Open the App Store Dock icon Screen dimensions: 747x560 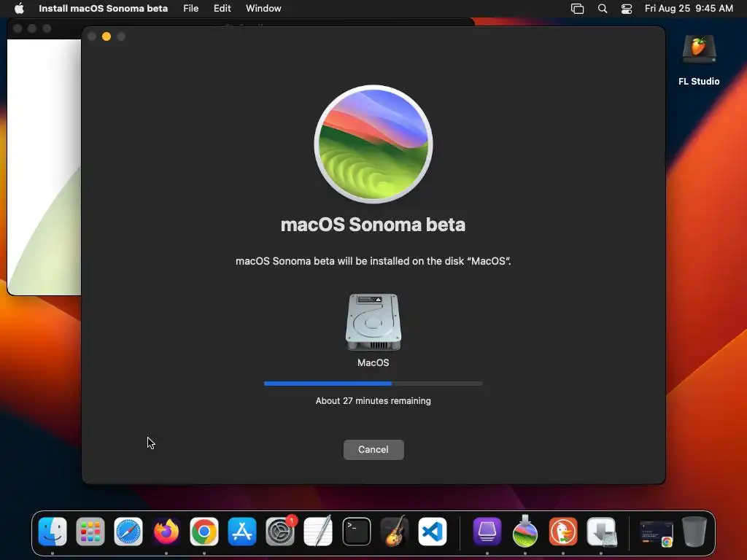coord(242,531)
